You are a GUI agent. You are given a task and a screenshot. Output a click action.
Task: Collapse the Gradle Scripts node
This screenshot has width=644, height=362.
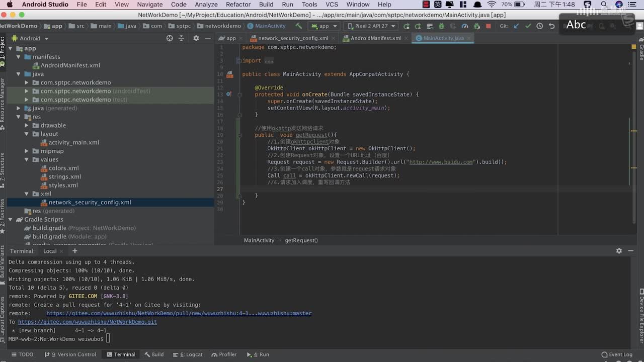pyautogui.click(x=11, y=219)
